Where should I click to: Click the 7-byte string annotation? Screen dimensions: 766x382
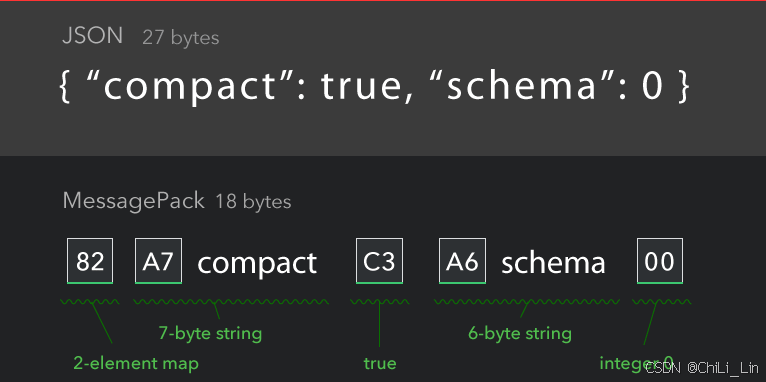211,334
